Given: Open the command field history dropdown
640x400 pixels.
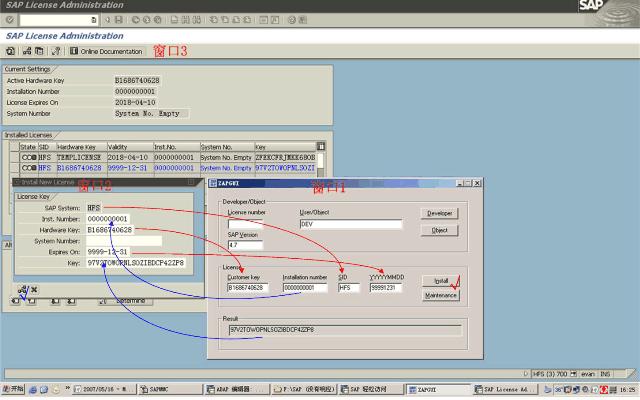Looking at the screenshot, I should tap(94, 19).
